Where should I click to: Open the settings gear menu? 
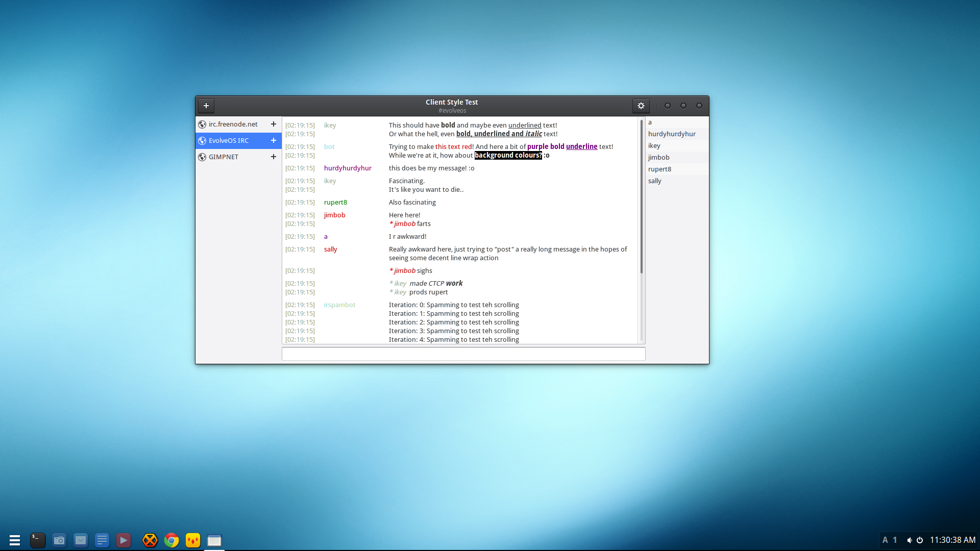click(x=641, y=106)
